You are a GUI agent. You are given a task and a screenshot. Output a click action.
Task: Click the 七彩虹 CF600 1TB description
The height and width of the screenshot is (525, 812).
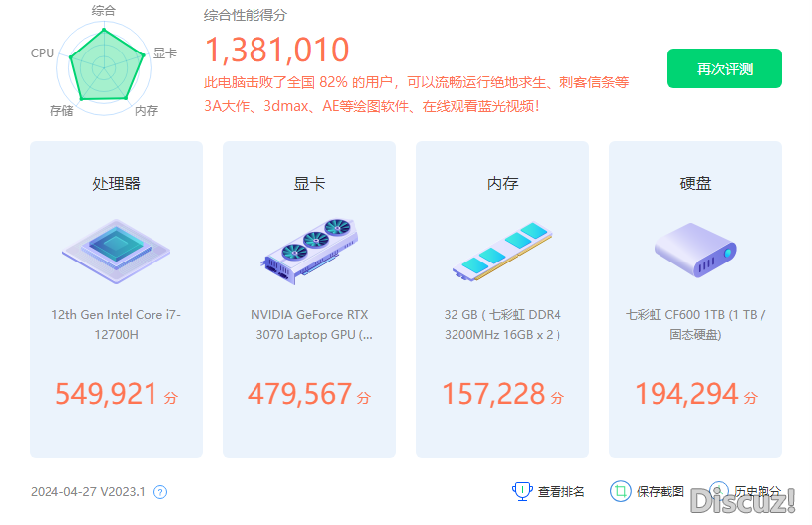pos(695,325)
